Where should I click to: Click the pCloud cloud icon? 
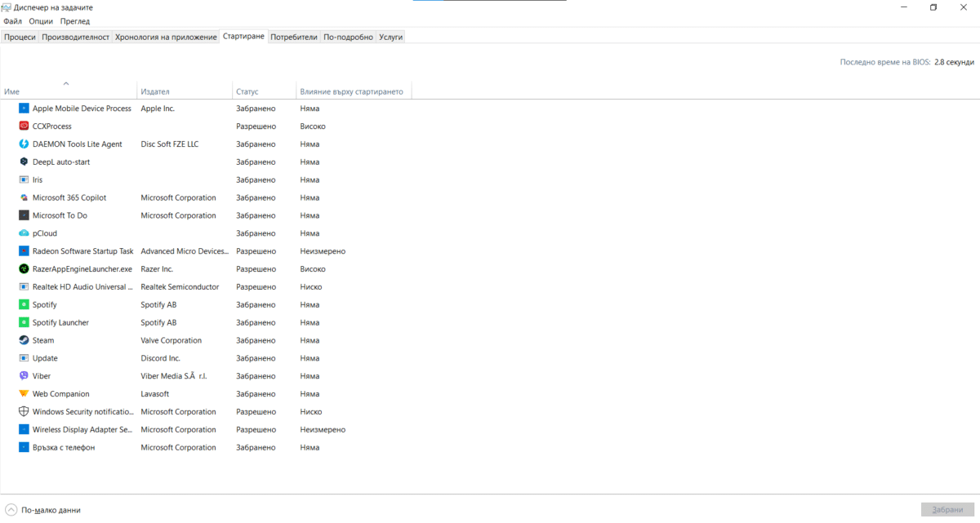(x=24, y=233)
